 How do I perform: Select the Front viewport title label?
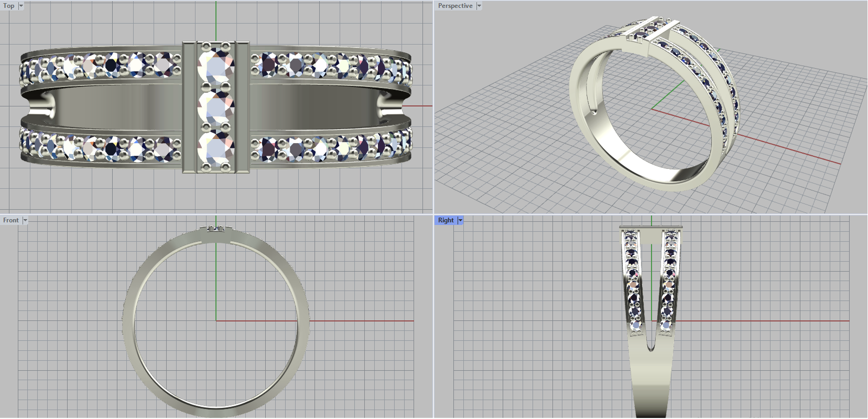11,220
